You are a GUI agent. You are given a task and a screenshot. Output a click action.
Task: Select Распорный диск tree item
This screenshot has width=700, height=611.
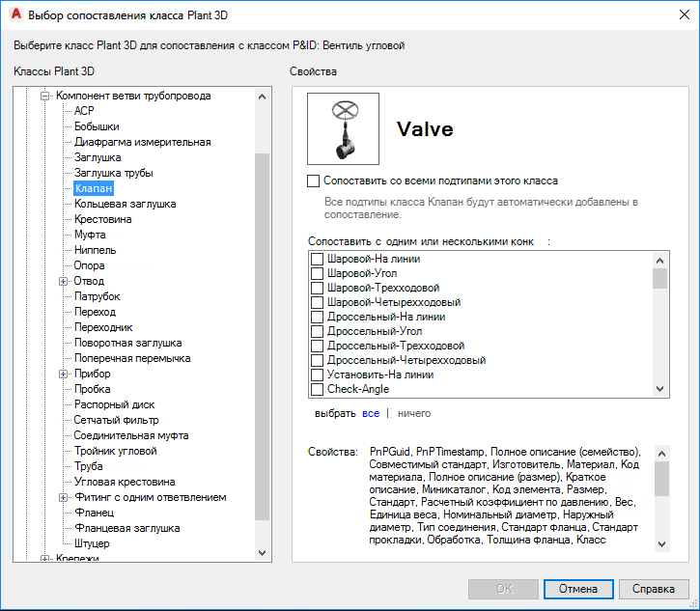pos(114,404)
